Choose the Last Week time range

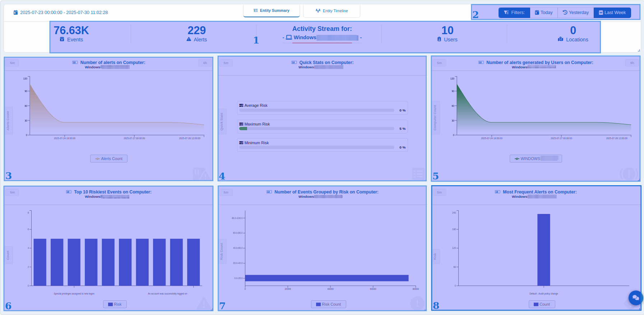coord(612,13)
